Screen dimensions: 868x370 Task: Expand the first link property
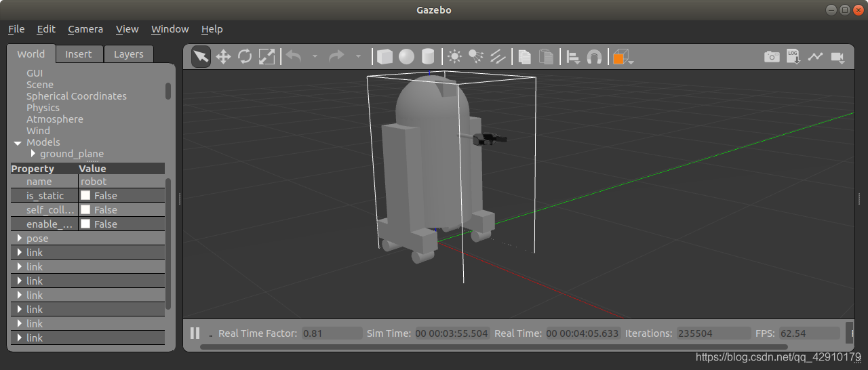click(19, 253)
